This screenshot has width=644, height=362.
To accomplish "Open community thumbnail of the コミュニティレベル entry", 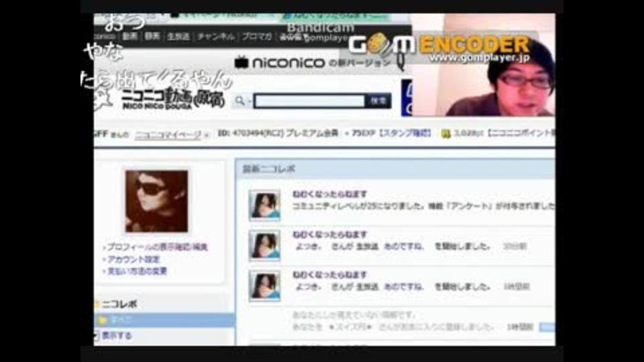I will click(x=264, y=205).
